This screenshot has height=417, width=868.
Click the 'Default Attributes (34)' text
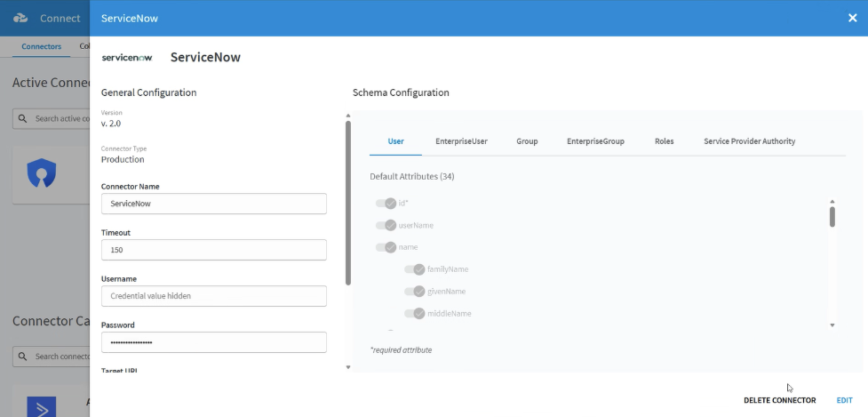click(x=412, y=177)
